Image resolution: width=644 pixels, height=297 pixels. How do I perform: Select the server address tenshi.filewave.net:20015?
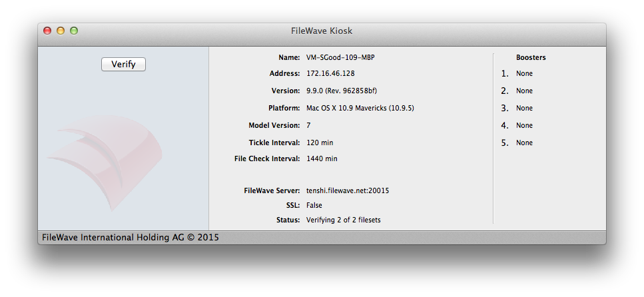pos(348,190)
